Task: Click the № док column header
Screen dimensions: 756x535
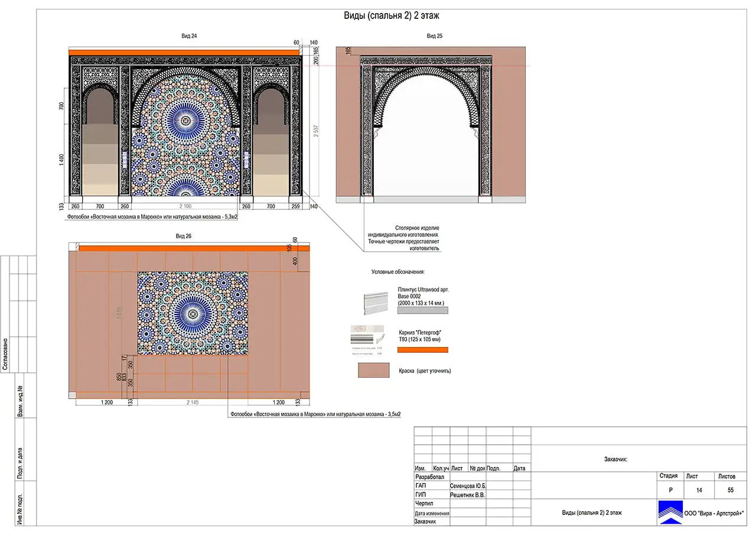Action: [x=477, y=468]
